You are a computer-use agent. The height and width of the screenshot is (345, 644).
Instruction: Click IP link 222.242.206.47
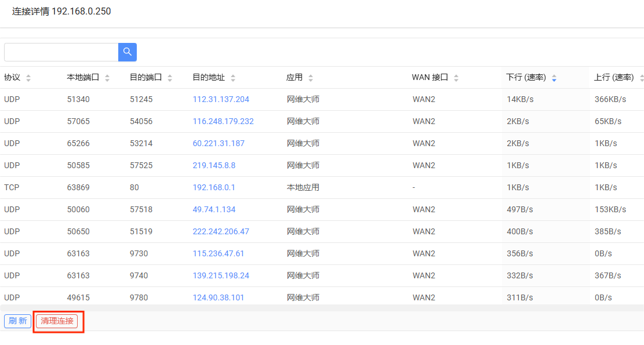pyautogui.click(x=221, y=231)
